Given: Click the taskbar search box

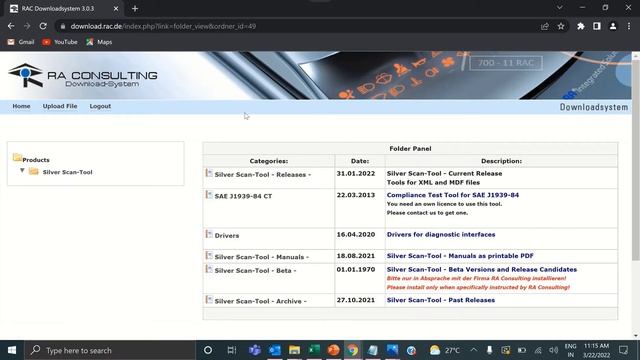Looking at the screenshot, I should [x=110, y=350].
